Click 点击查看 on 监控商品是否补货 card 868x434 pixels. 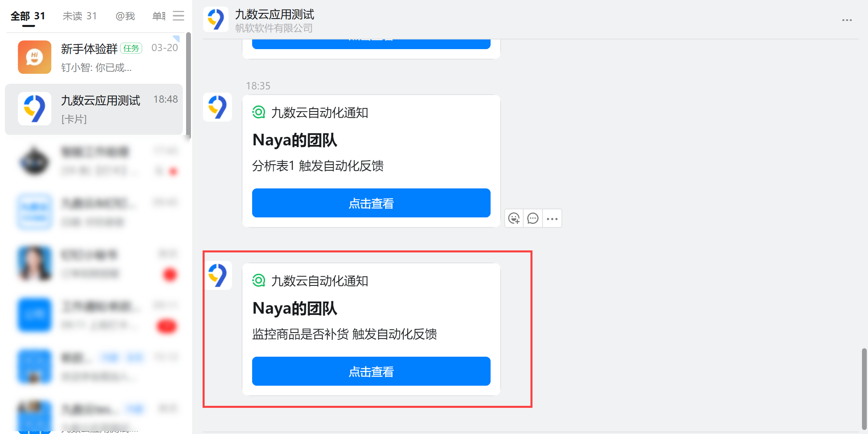371,371
